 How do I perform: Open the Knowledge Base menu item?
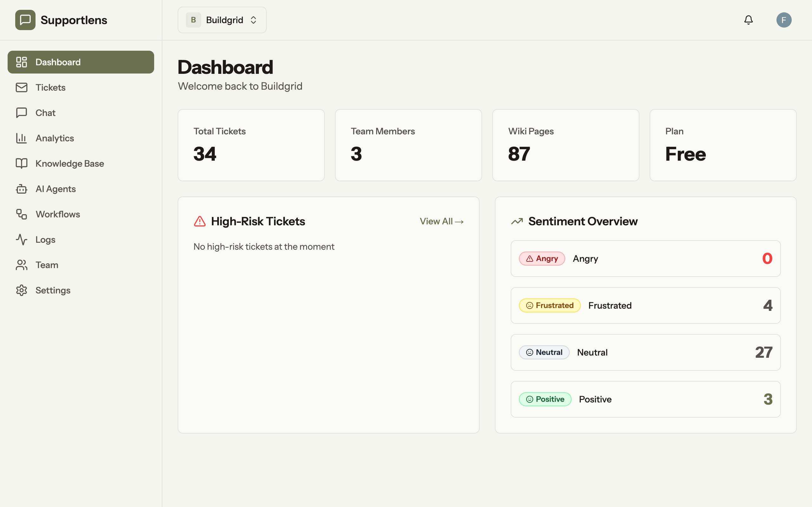pyautogui.click(x=69, y=164)
